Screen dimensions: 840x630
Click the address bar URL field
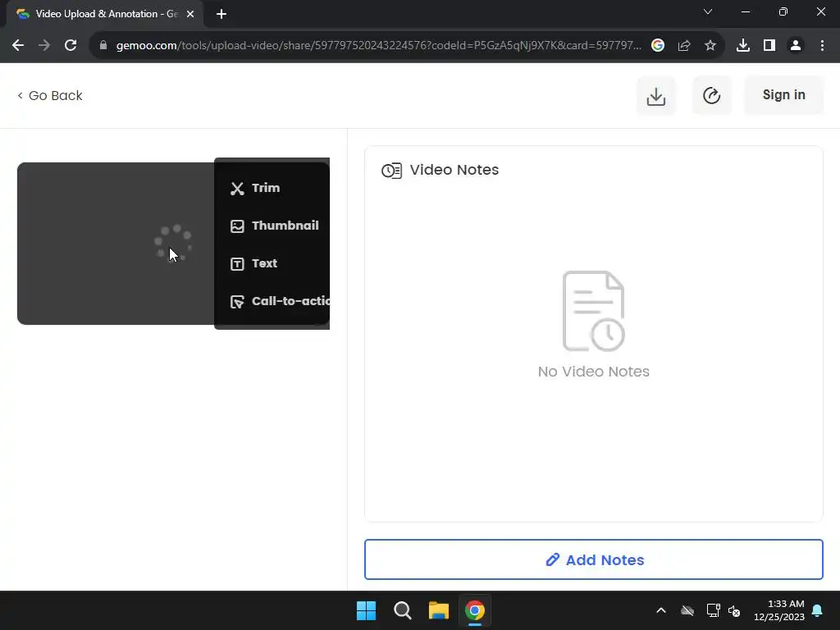coord(378,46)
